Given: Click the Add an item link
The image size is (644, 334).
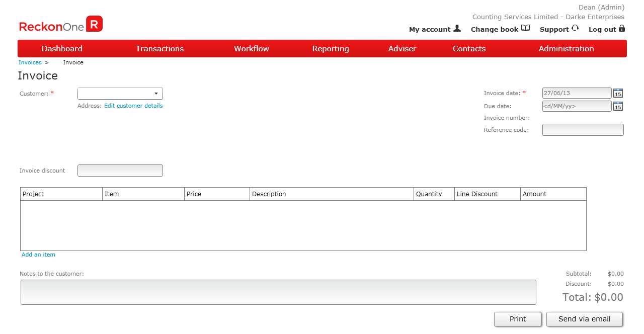Looking at the screenshot, I should tap(38, 255).
